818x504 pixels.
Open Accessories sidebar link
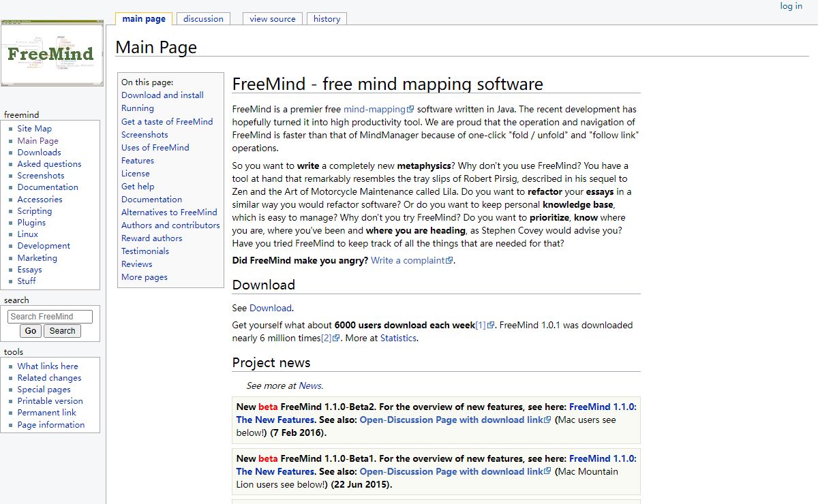point(40,200)
